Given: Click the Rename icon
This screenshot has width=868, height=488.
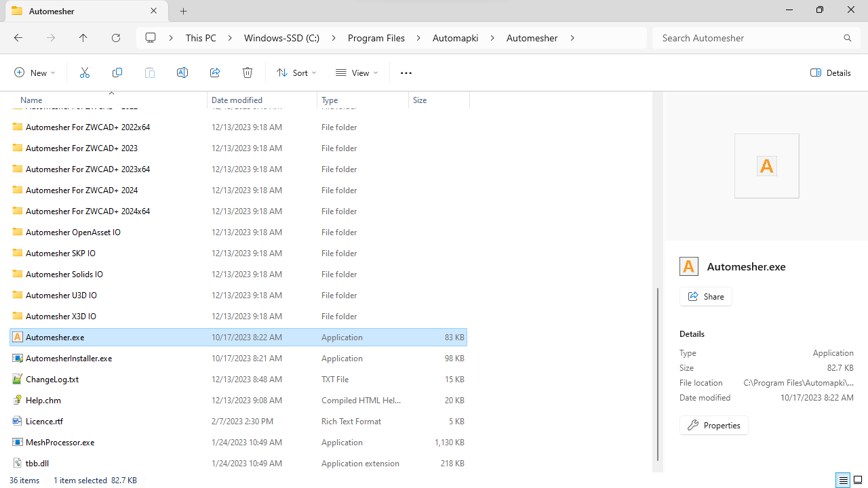Looking at the screenshot, I should (x=182, y=73).
